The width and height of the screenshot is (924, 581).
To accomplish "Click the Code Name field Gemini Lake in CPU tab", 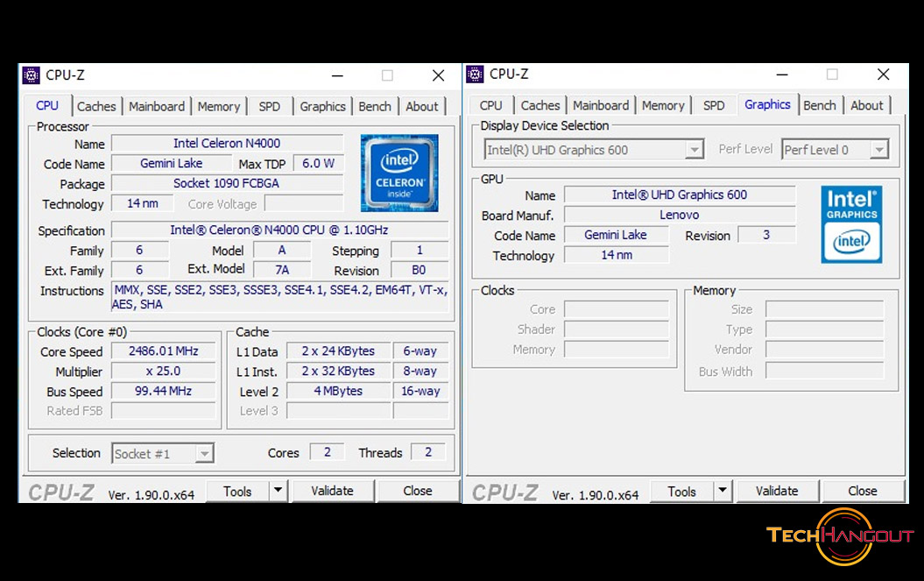I will click(172, 163).
